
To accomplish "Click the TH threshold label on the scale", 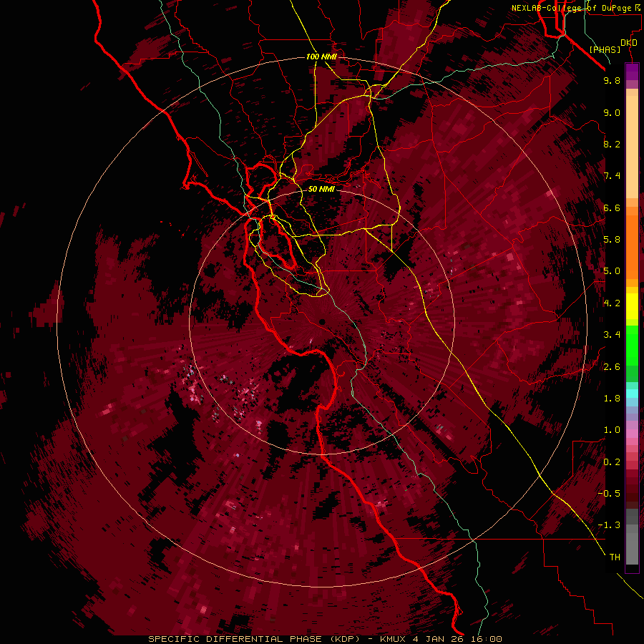I will click(615, 557).
